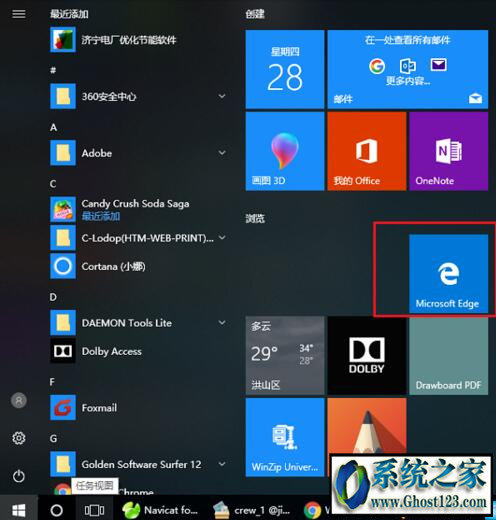The height and width of the screenshot is (520, 496).
Task: Click the 创建 tile group title
Action: click(255, 14)
